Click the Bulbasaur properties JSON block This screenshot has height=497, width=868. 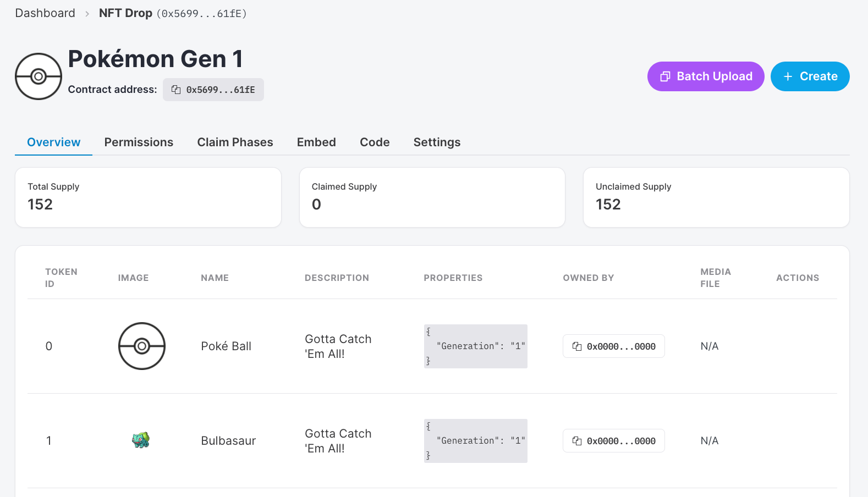475,441
